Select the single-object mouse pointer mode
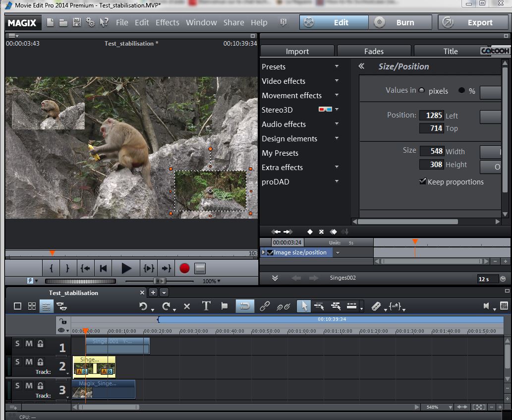Viewport: 512px width, 420px height. (x=304, y=306)
